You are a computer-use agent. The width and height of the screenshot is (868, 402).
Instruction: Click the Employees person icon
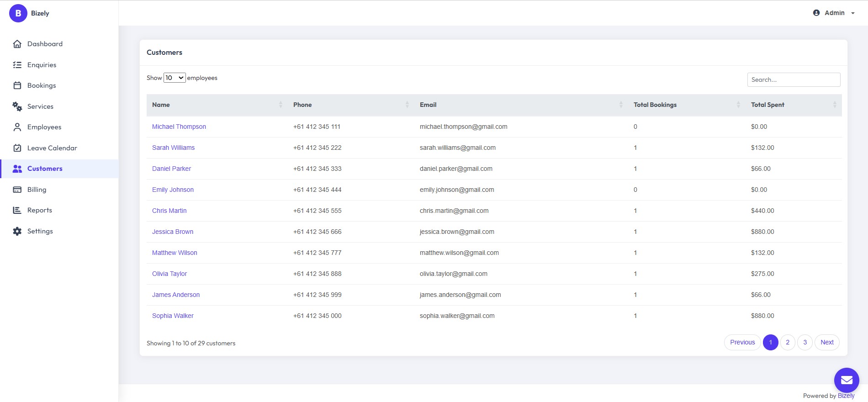click(x=17, y=127)
